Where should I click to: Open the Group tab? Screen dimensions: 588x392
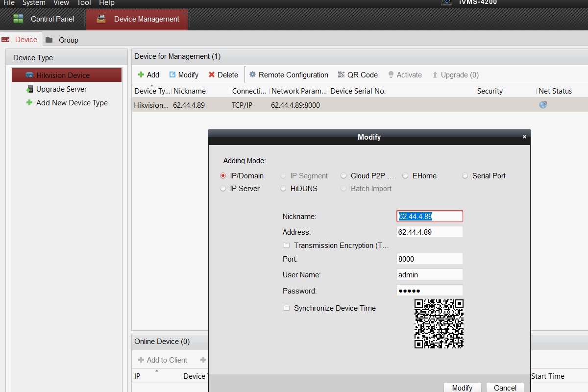click(68, 40)
